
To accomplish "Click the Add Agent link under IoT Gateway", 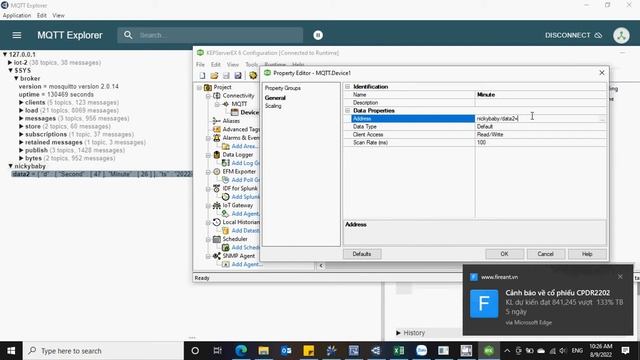I will point(245,213).
